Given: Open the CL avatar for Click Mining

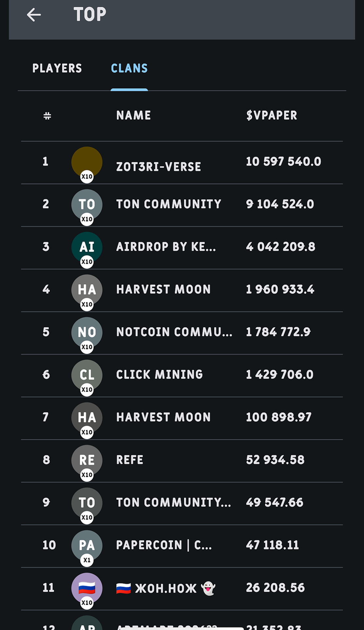Looking at the screenshot, I should point(87,375).
